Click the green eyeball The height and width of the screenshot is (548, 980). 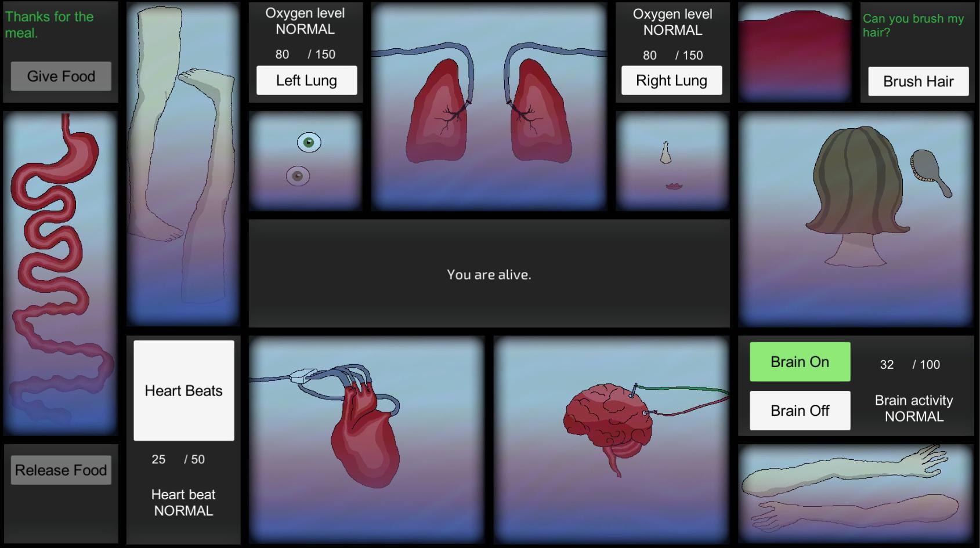pos(309,142)
